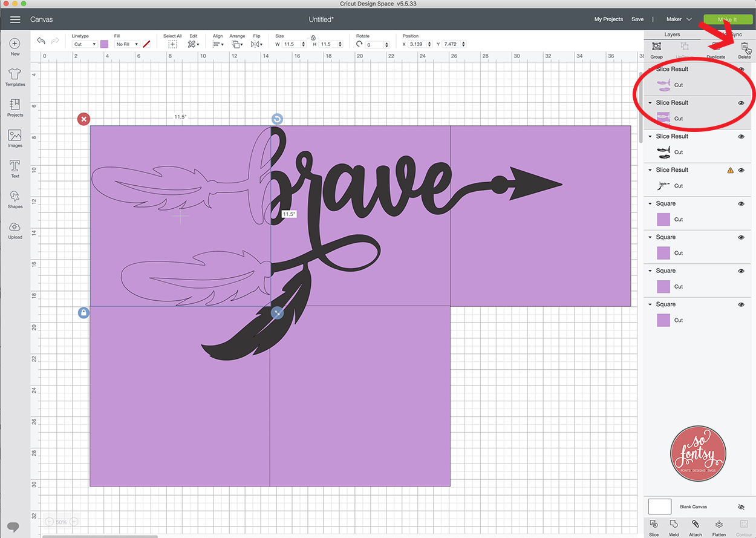Hide the second Square layer
The width and height of the screenshot is (756, 538).
(x=741, y=237)
